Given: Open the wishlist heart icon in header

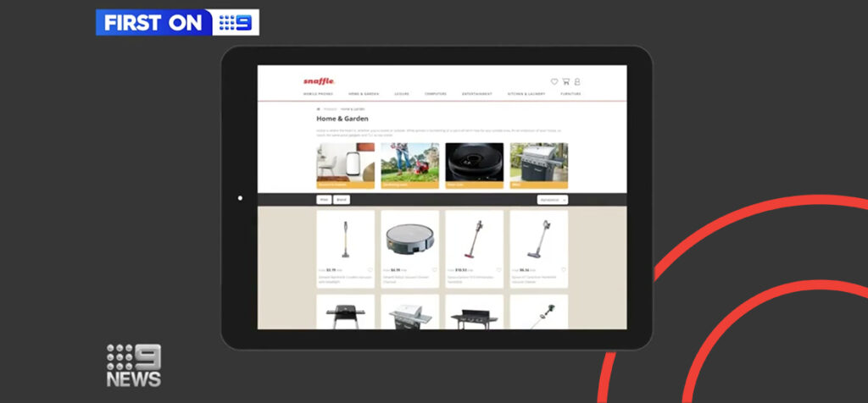Looking at the screenshot, I should [554, 82].
